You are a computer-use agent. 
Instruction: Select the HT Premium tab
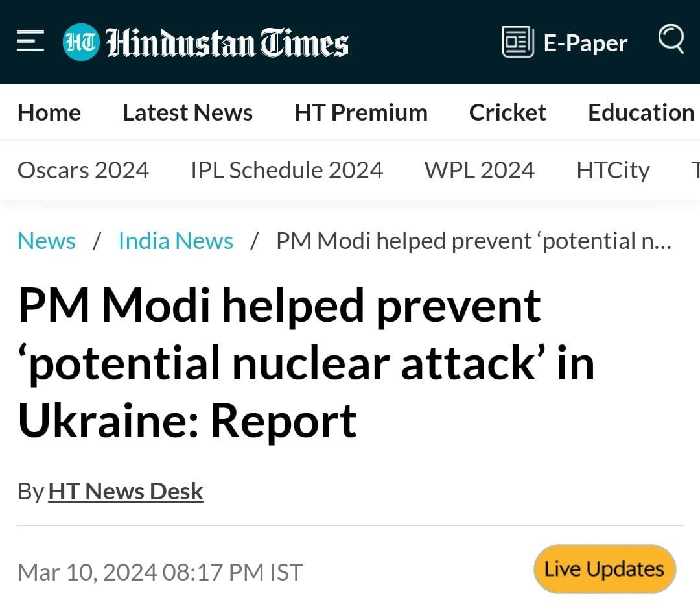coord(360,112)
